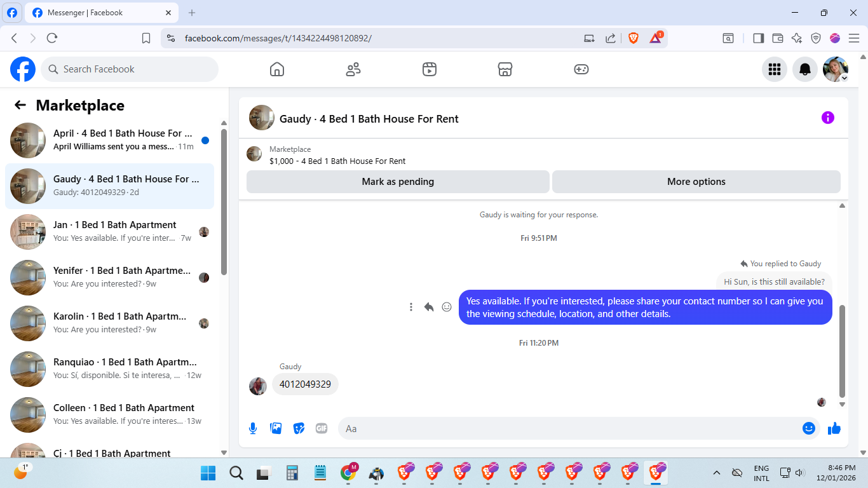Image resolution: width=868 pixels, height=488 pixels.
Task: Click the blue unread dot on April's chat
Action: tap(205, 140)
